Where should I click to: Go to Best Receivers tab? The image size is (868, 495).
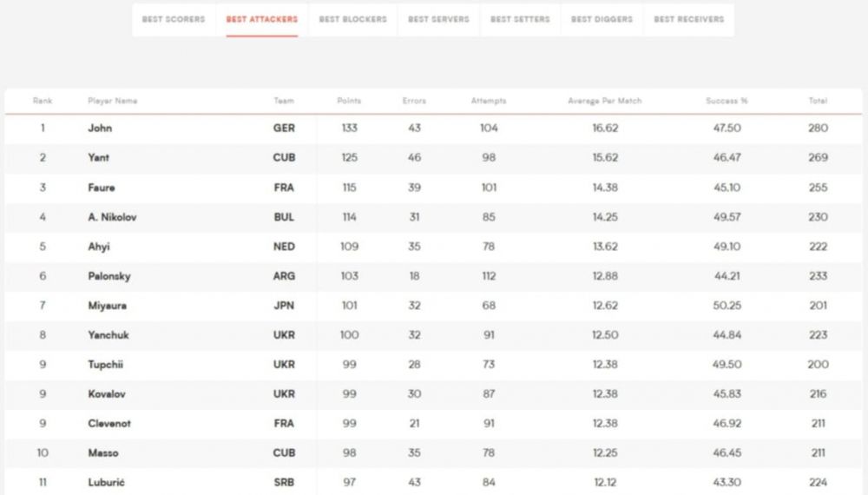[x=688, y=19]
